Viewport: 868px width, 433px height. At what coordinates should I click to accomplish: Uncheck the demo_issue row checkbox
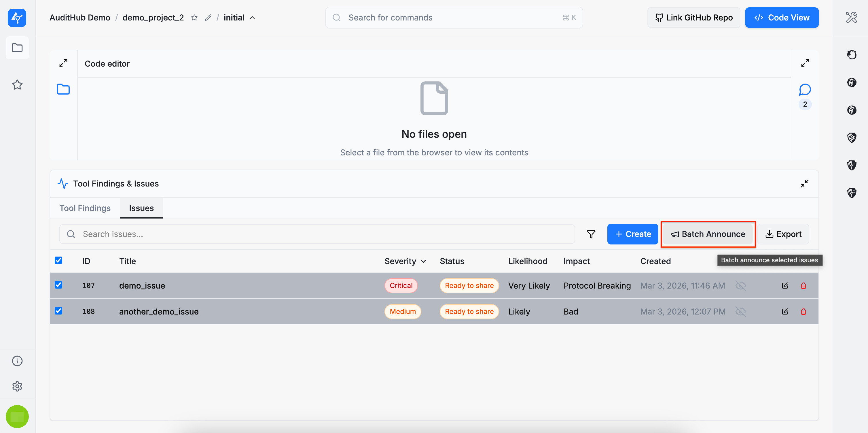coord(58,285)
